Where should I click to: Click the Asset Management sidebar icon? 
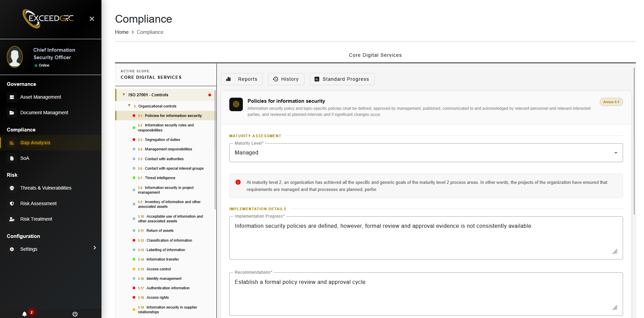coord(12,97)
